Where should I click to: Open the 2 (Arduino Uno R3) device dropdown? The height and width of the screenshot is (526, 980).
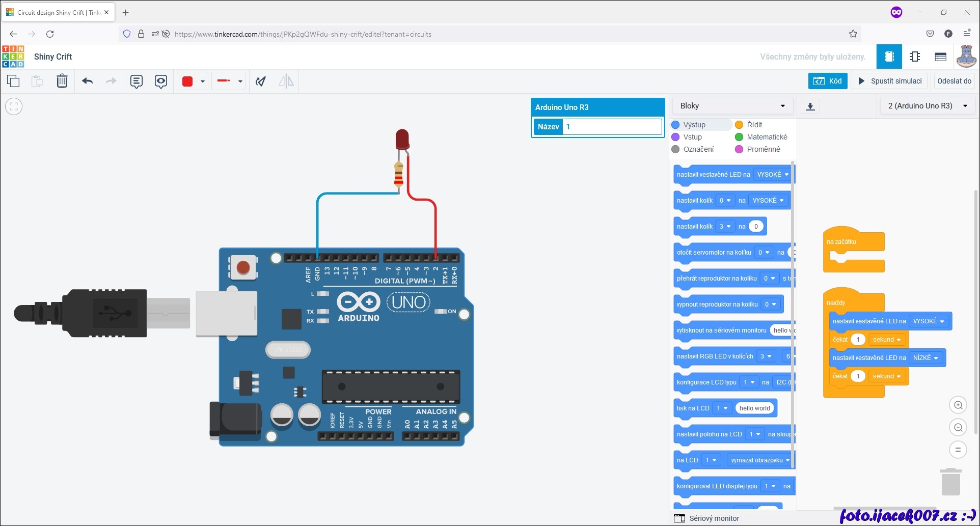pyautogui.click(x=927, y=106)
